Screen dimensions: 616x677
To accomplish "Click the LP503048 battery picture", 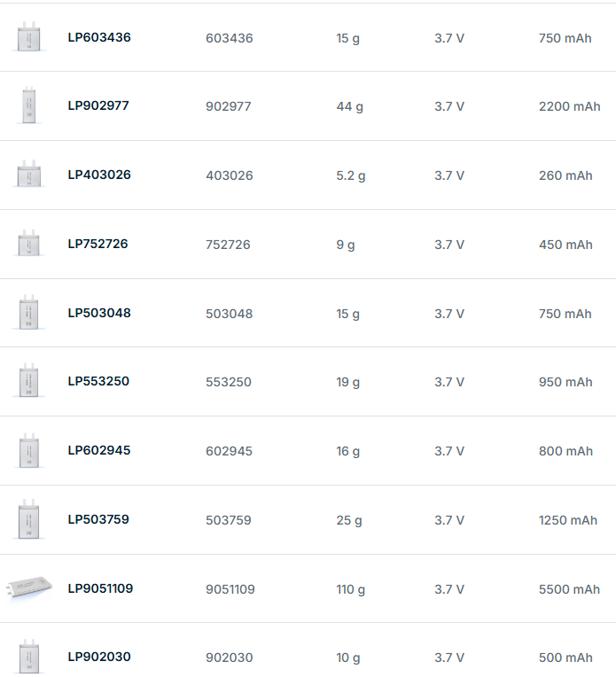I will click(28, 313).
